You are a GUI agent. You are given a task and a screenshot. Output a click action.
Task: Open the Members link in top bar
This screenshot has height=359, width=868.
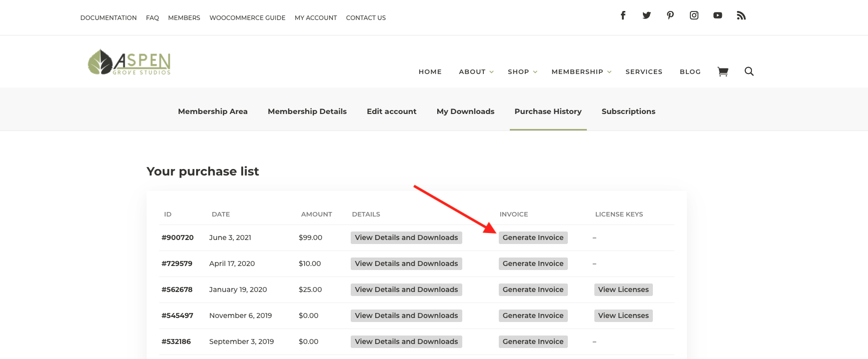point(184,18)
